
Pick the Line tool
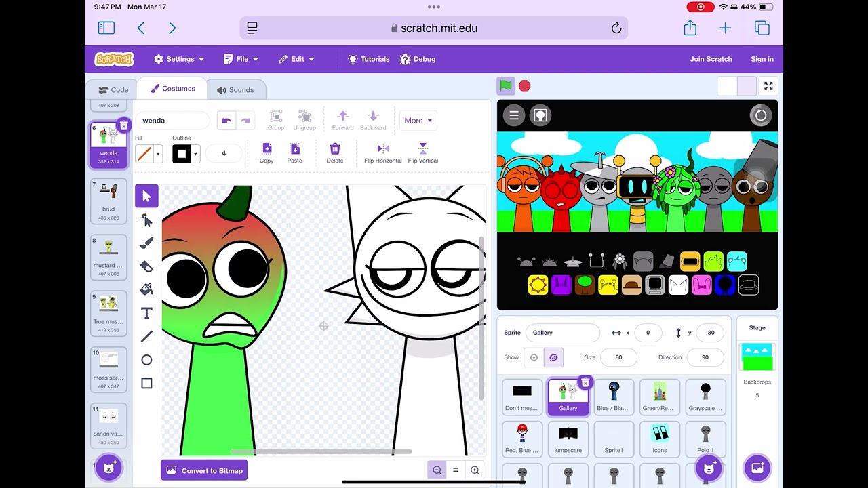(146, 336)
